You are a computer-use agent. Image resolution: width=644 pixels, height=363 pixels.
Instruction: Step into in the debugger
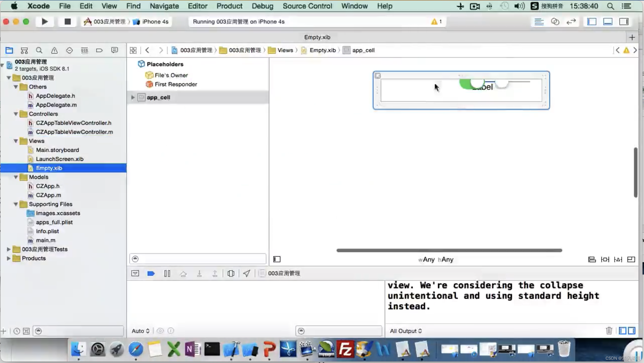[199, 273]
